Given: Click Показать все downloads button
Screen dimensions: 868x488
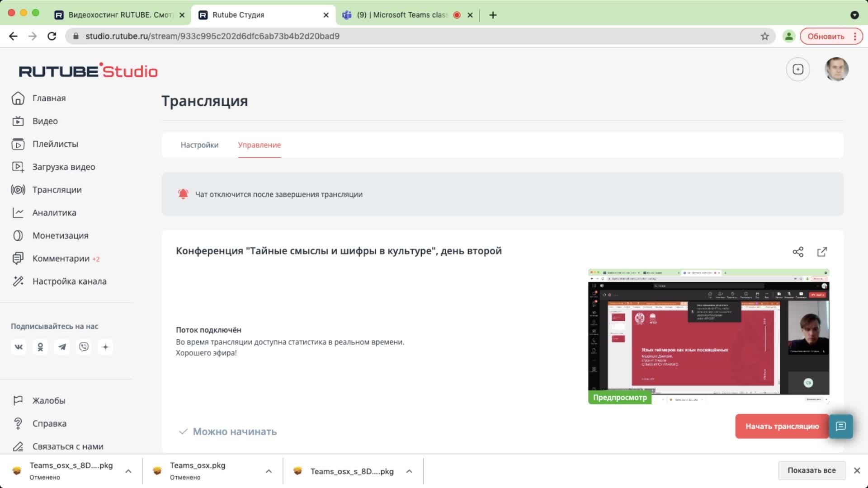Looking at the screenshot, I should coord(811,470).
